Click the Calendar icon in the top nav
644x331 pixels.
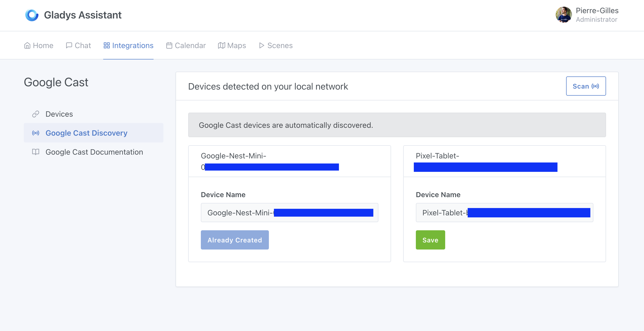point(169,45)
